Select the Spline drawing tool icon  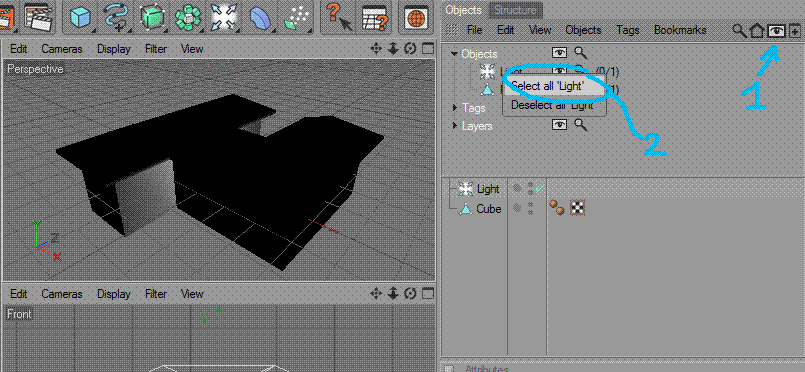click(x=116, y=18)
